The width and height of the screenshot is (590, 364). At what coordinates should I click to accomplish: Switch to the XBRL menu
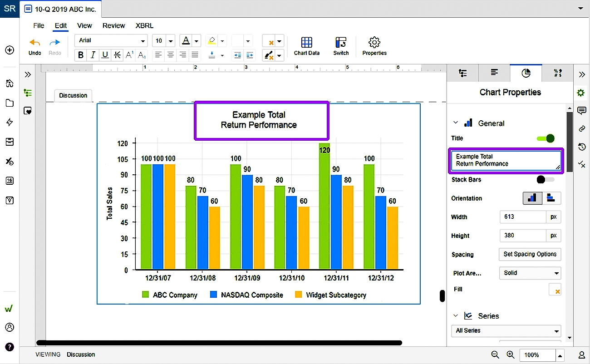(x=144, y=25)
